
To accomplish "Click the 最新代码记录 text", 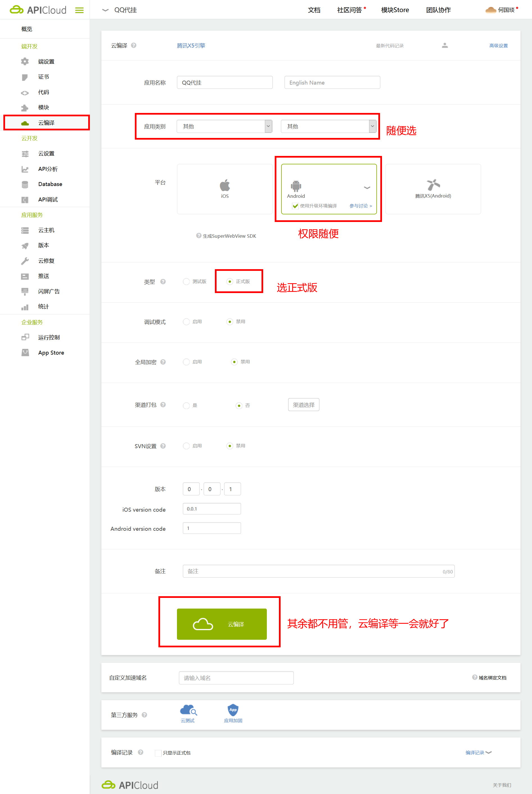I will (390, 46).
